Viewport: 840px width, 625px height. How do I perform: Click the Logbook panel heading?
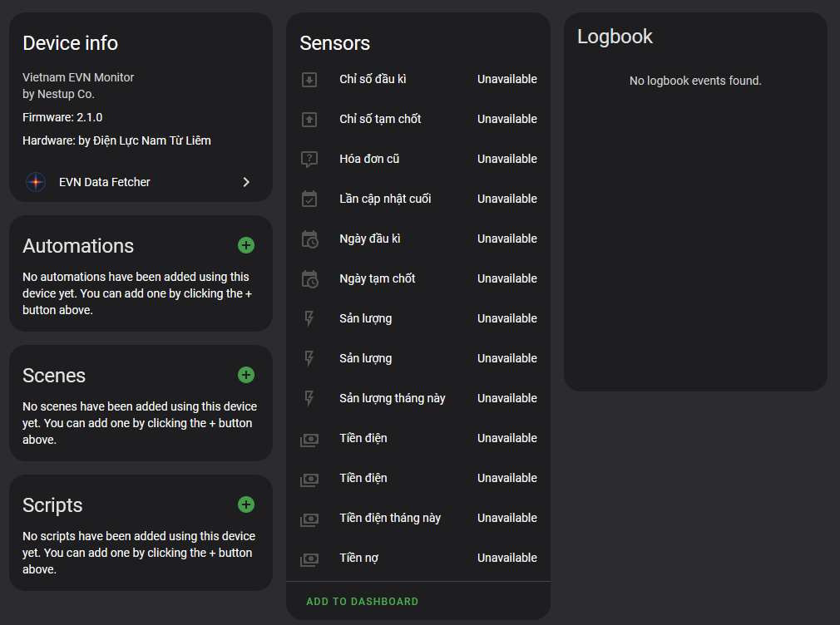click(x=615, y=37)
